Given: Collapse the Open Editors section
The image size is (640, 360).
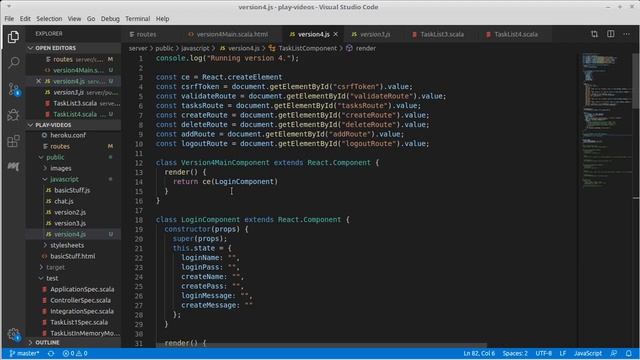Looking at the screenshot, I should coord(73,48).
